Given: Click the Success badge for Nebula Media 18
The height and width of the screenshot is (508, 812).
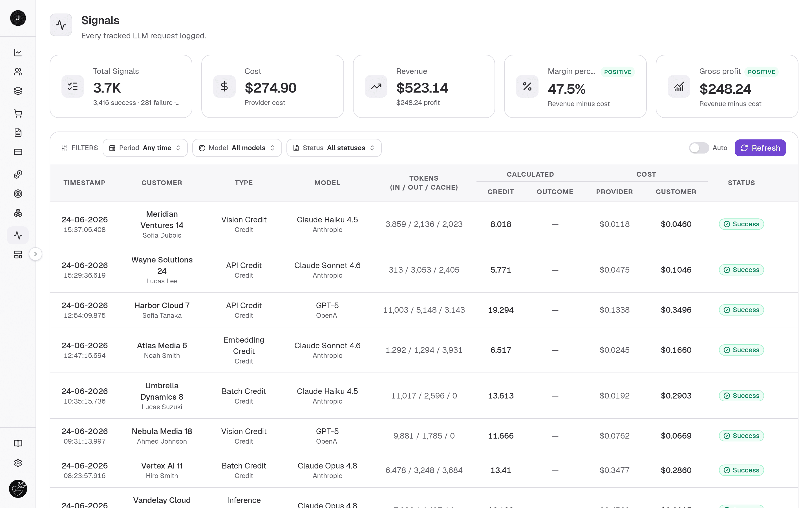Looking at the screenshot, I should [741, 436].
